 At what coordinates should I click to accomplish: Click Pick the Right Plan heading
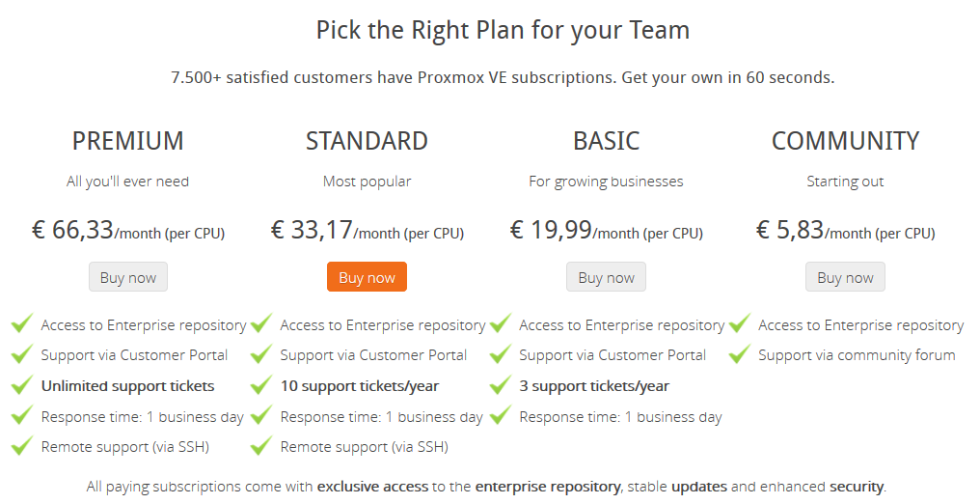click(503, 30)
